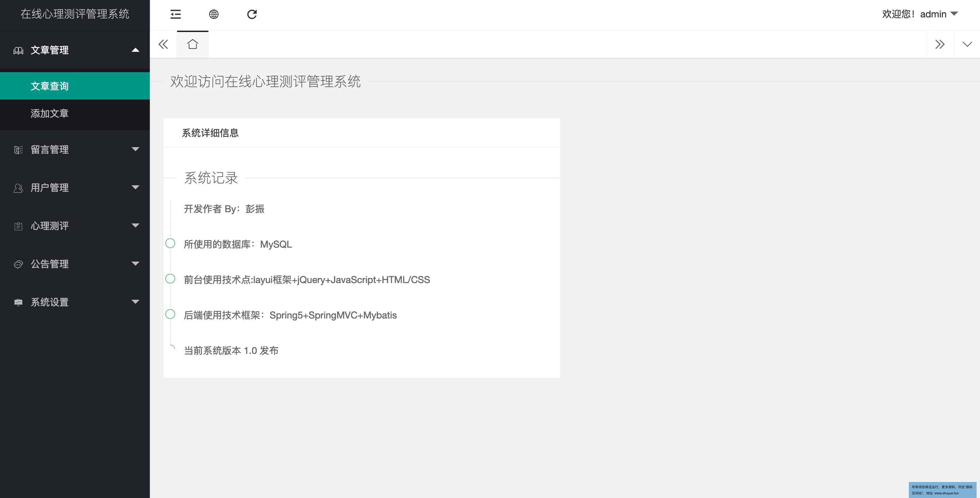This screenshot has height=498, width=980.
Task: Select 文章查询 submenu item
Action: pyautogui.click(x=49, y=86)
